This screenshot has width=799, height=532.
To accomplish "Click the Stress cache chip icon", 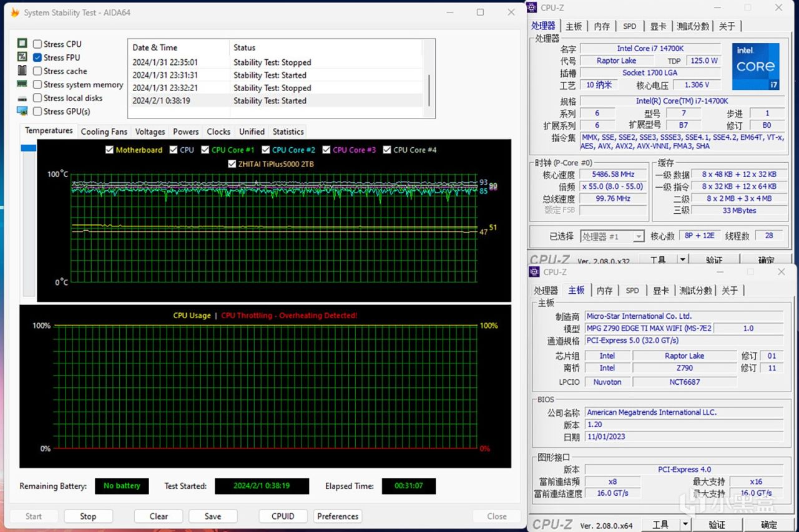I will pos(21,70).
